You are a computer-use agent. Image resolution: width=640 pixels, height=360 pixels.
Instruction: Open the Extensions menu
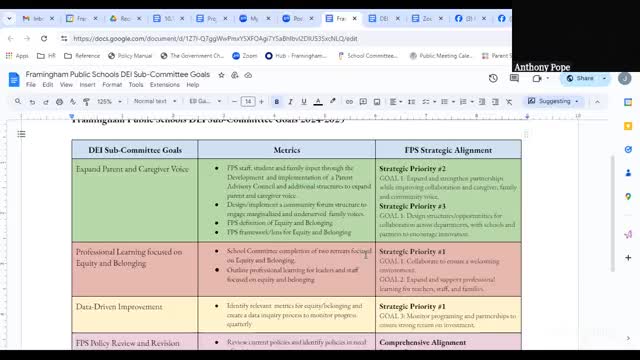tap(164, 85)
